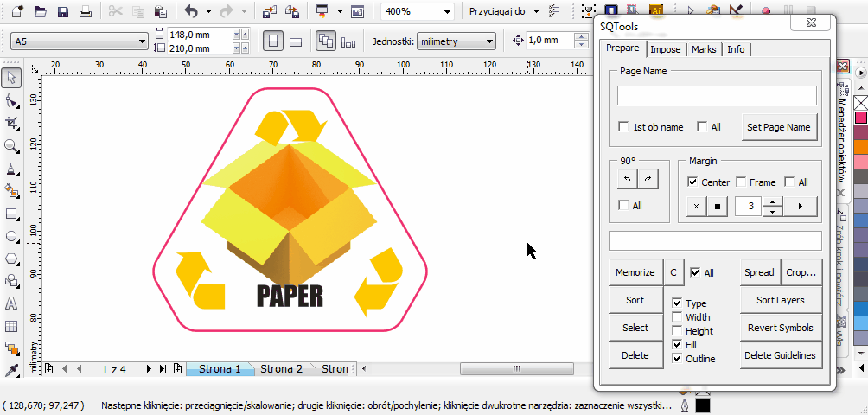Create a new document

coord(18,11)
